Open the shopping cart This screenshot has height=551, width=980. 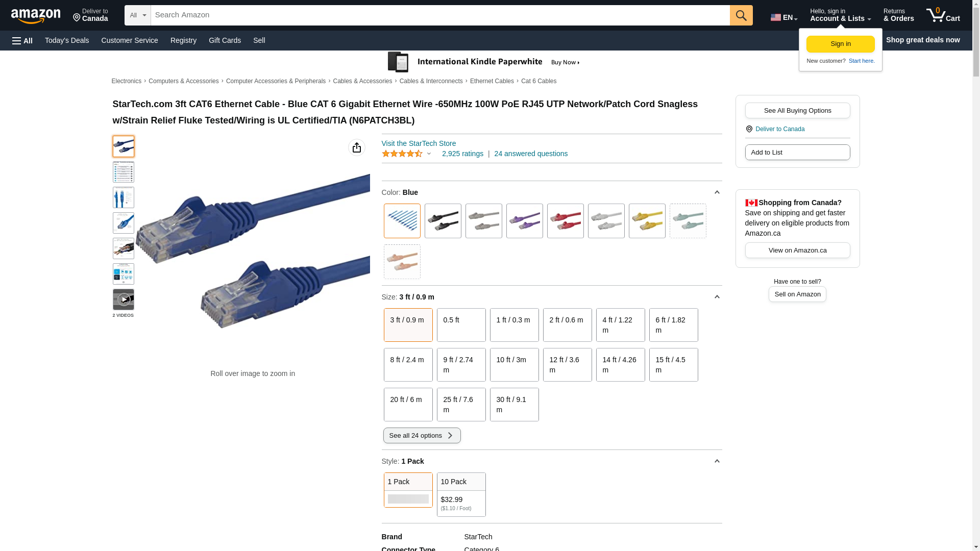943,15
